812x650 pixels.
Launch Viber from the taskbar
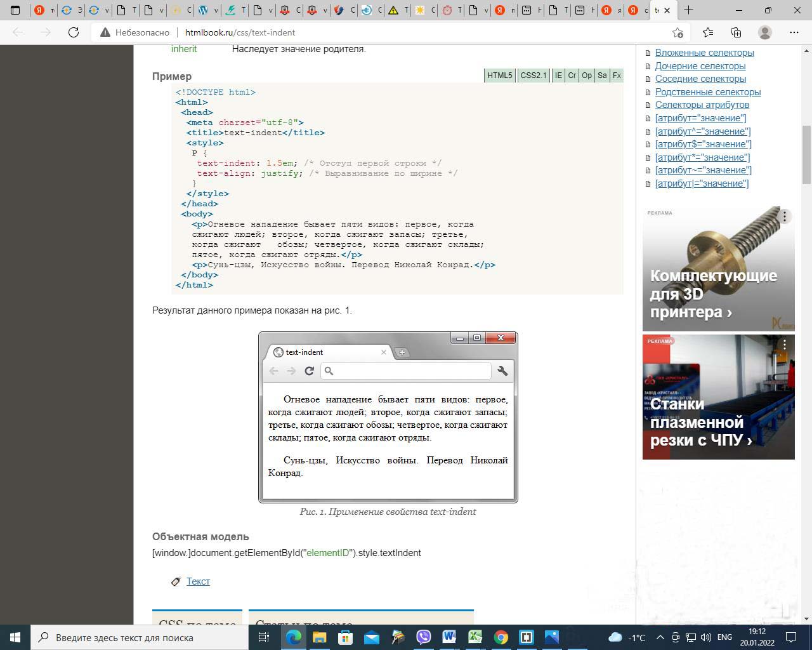423,637
